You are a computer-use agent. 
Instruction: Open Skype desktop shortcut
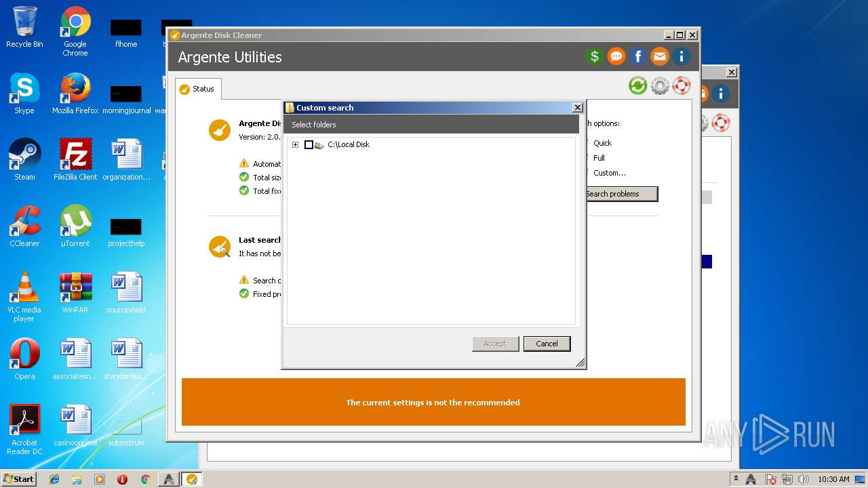pos(24,94)
